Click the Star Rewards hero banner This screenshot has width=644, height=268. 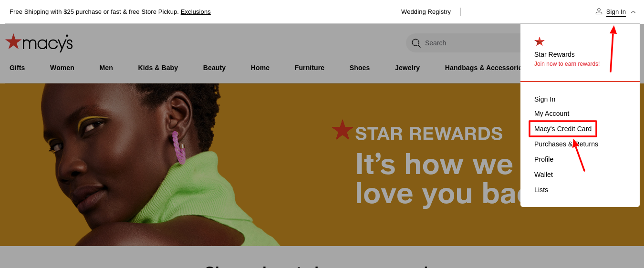click(x=260, y=165)
